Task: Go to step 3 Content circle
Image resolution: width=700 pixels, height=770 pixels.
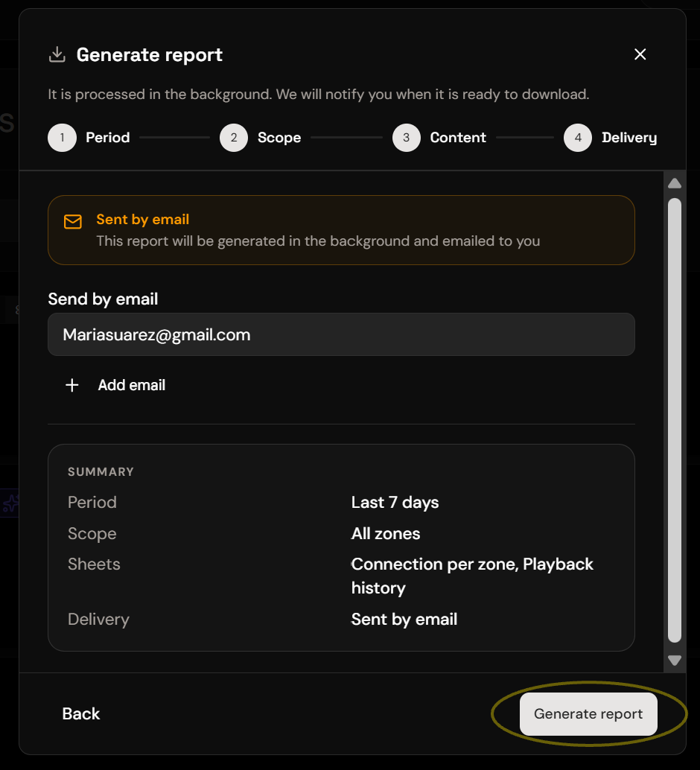Action: click(x=407, y=138)
